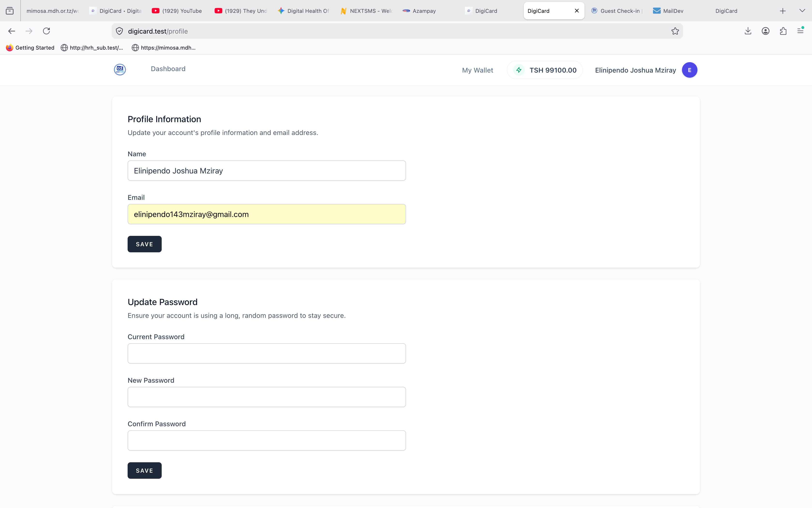Switch to the They Und YouTube tab

coord(241,11)
